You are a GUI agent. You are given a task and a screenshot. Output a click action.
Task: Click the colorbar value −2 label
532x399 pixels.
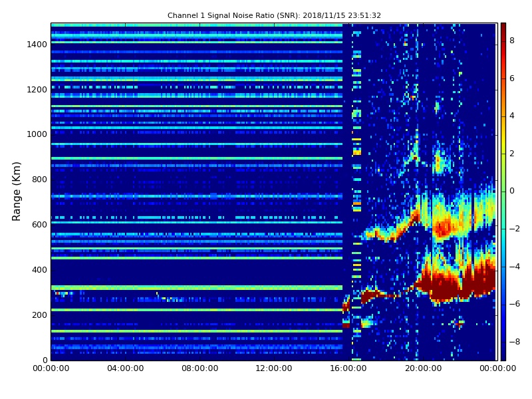(515, 229)
